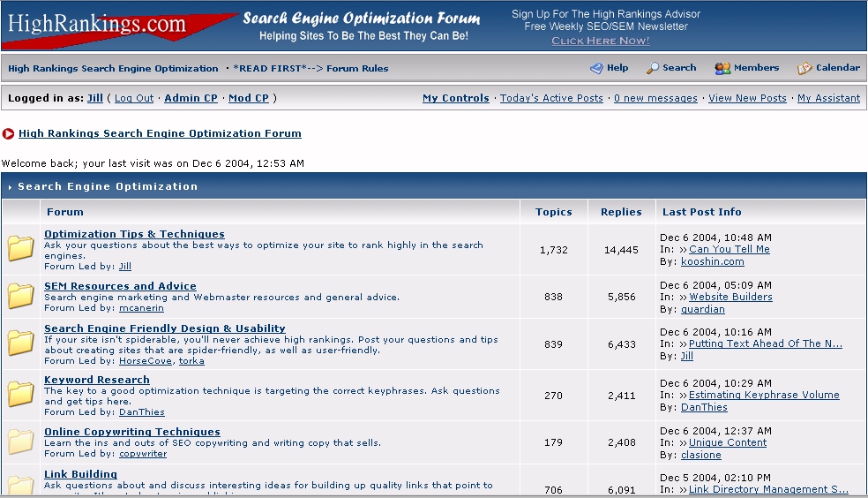Open forum leader mcanerin profile

141,308
